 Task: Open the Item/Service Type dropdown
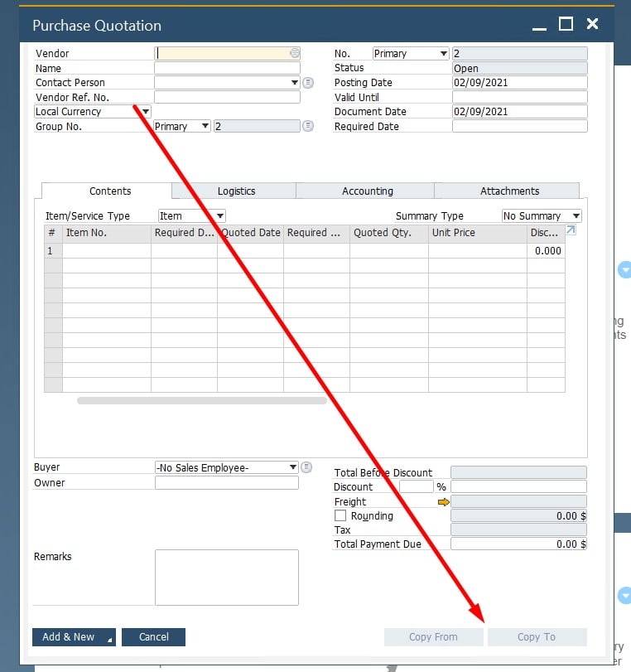[220, 215]
